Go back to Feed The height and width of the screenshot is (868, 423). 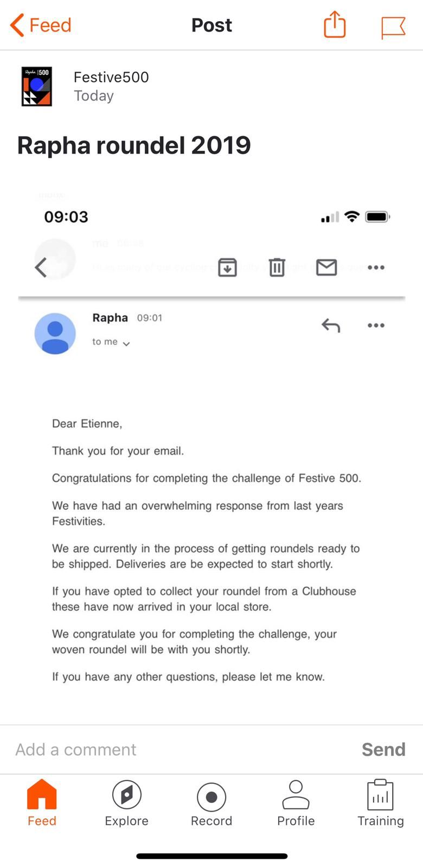tap(41, 25)
